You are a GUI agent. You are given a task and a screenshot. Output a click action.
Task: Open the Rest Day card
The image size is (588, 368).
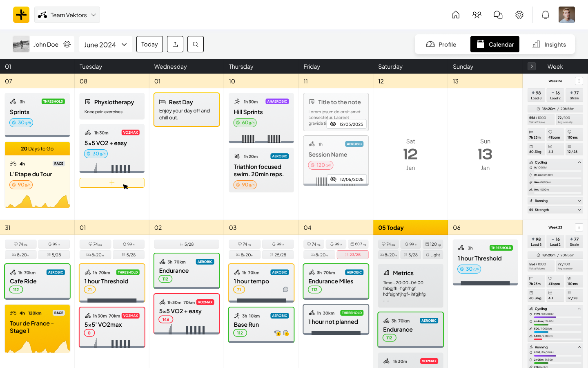coord(187,110)
